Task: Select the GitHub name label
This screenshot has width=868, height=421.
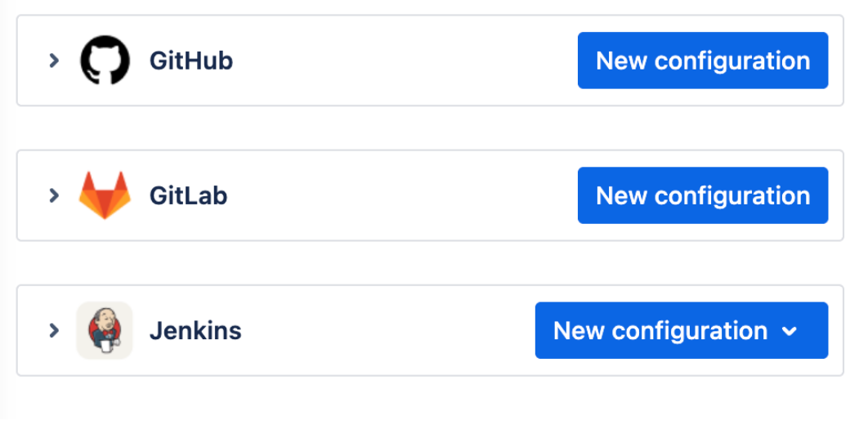Action: [x=190, y=60]
